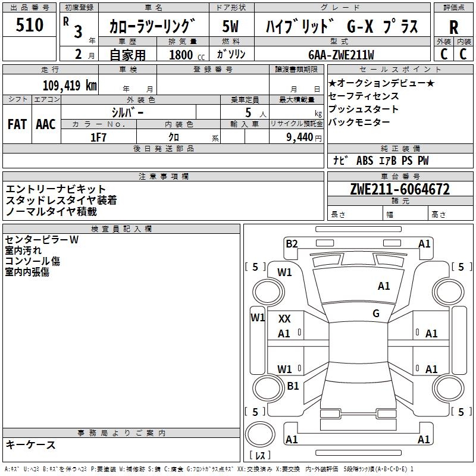This screenshot has height=476, width=476.
Task: Click the 初度登録 header
Action: 79,8
